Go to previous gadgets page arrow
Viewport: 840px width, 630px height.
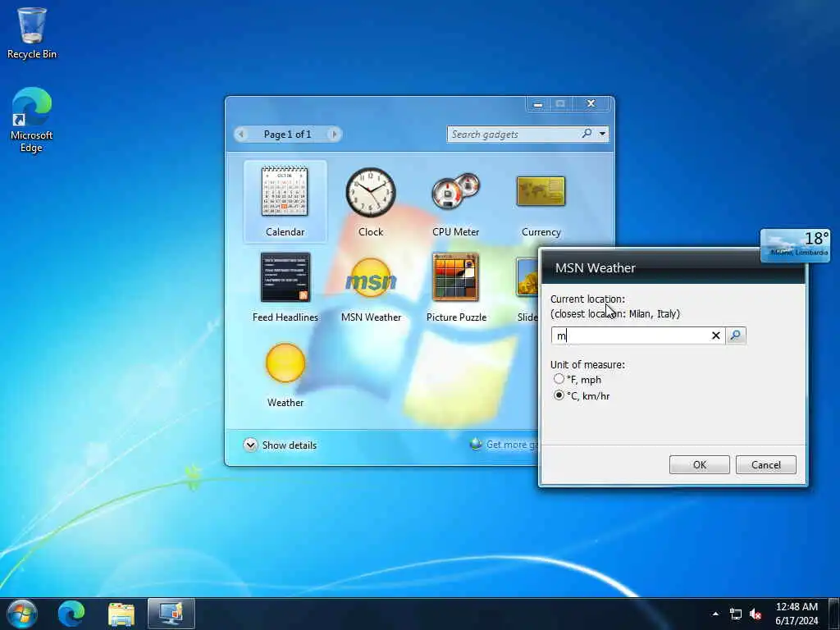click(241, 134)
